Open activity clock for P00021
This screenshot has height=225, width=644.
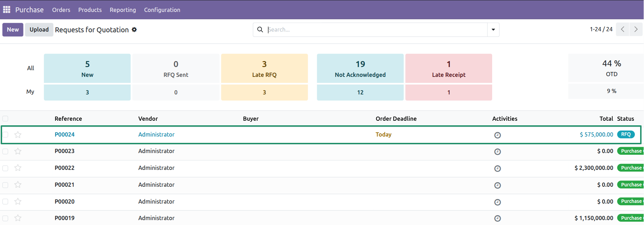[497, 185]
